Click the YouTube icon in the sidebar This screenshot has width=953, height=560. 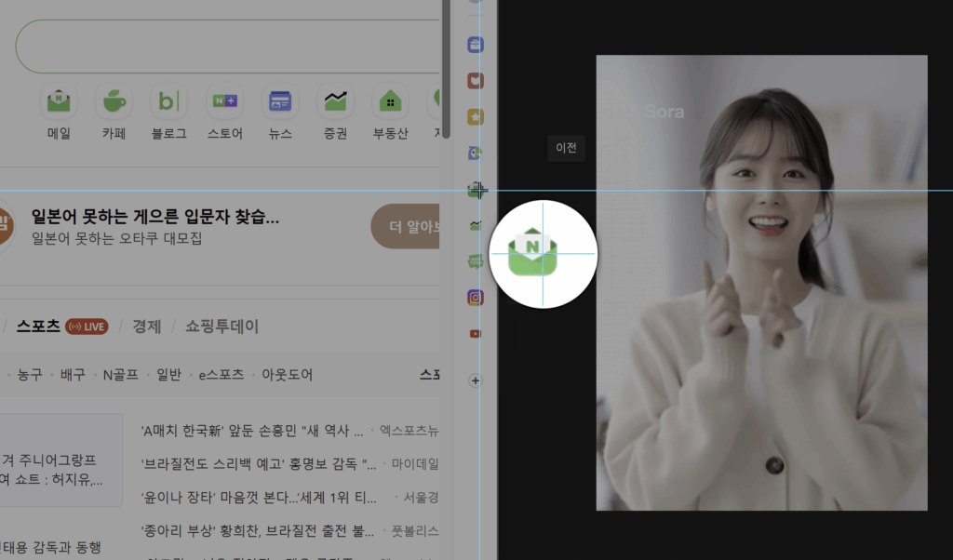point(476,333)
